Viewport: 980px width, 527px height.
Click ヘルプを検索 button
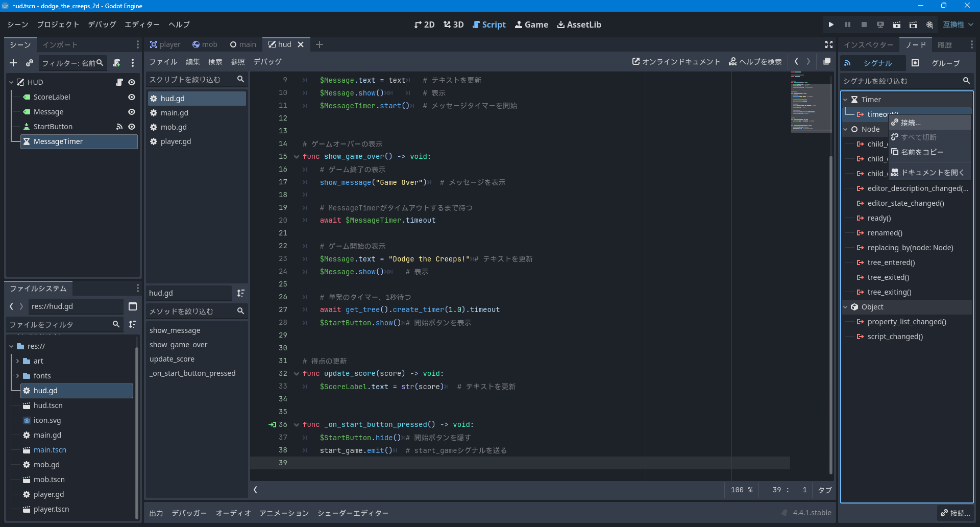pos(755,62)
